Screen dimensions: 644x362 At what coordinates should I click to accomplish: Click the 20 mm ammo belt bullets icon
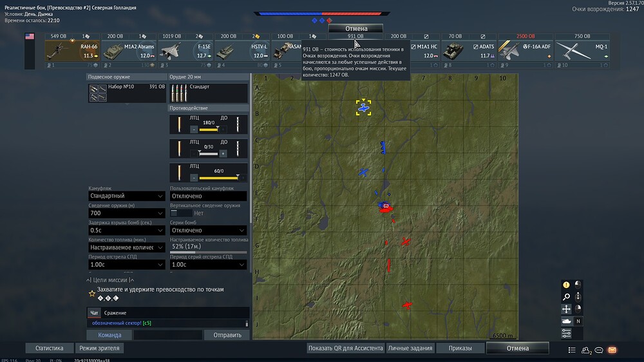click(178, 93)
